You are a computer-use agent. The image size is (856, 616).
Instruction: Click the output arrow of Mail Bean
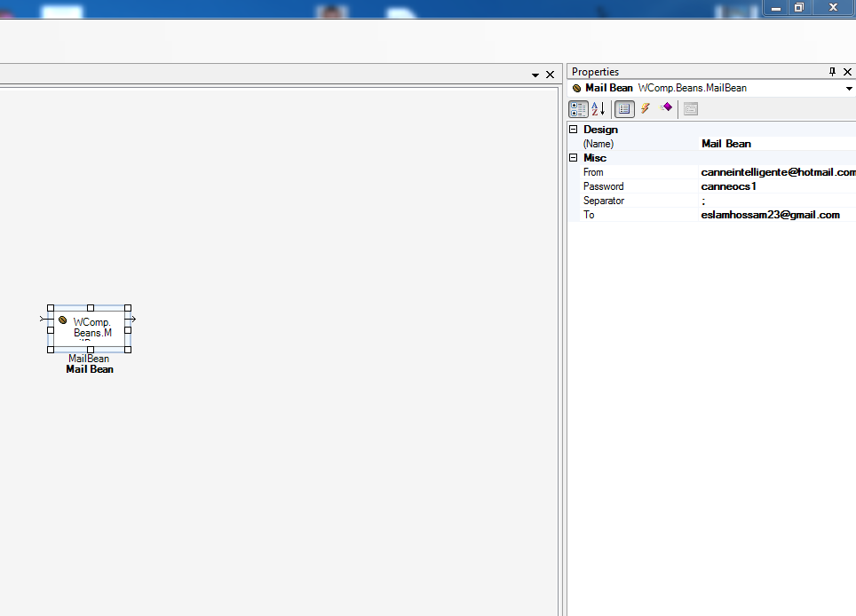pyautogui.click(x=131, y=319)
